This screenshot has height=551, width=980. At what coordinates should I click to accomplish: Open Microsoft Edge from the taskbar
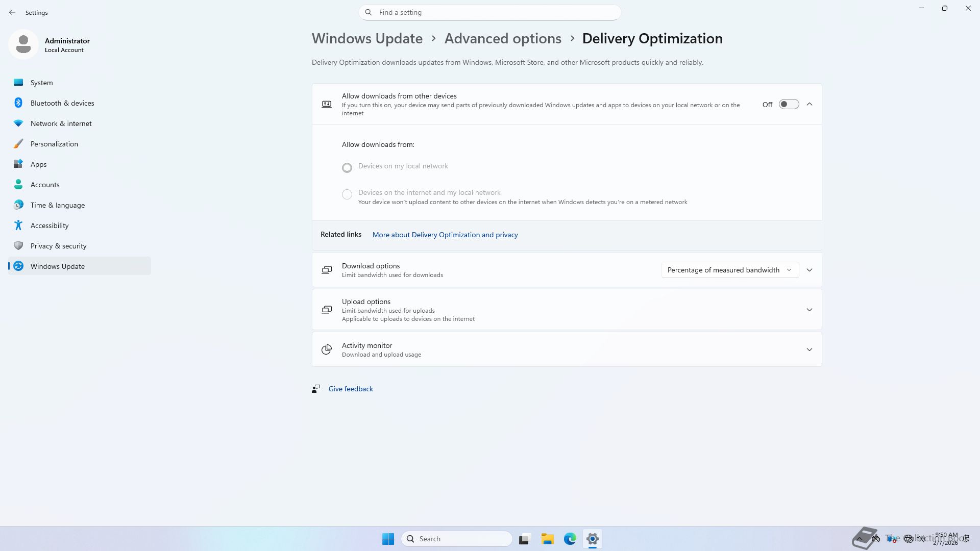coord(570,539)
